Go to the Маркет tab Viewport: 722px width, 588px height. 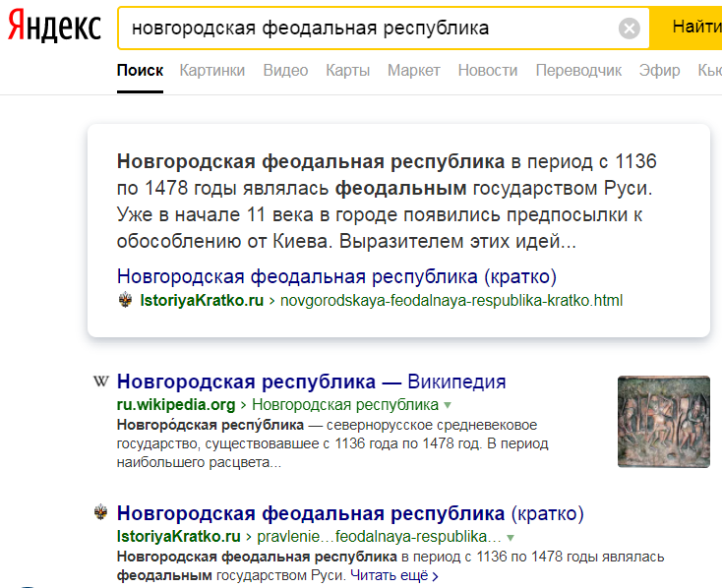coord(413,71)
